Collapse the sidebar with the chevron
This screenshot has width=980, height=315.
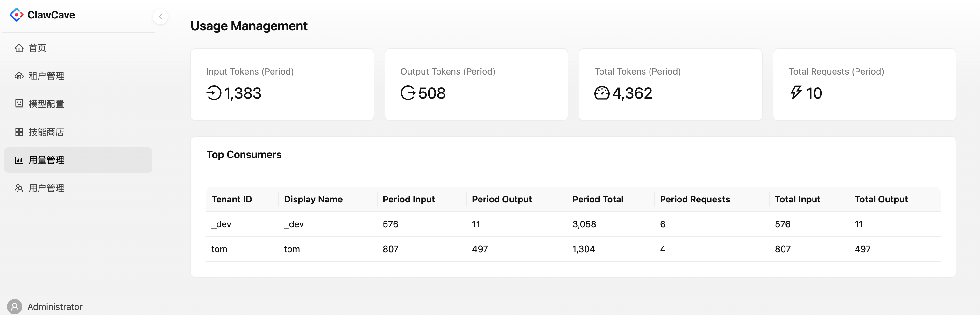(x=160, y=16)
